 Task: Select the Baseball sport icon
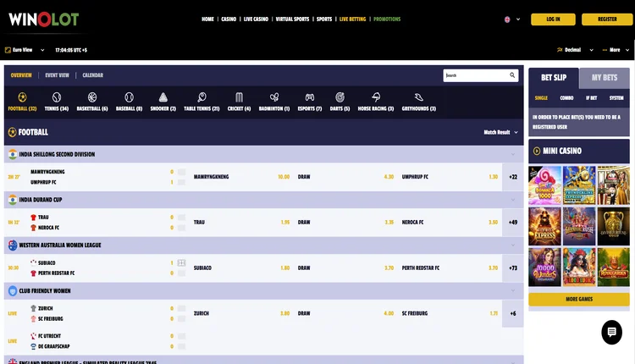coord(129,97)
